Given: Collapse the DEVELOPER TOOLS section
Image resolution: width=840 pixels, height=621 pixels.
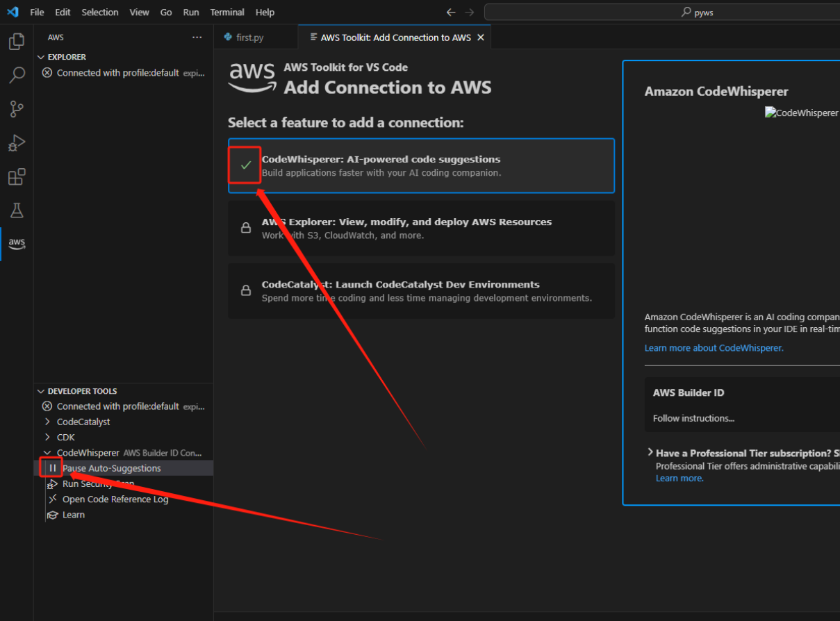Looking at the screenshot, I should click(41, 391).
